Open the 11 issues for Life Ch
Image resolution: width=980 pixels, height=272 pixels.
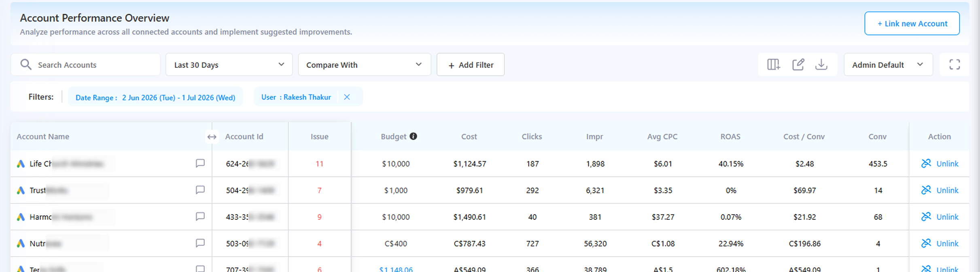pyautogui.click(x=319, y=164)
